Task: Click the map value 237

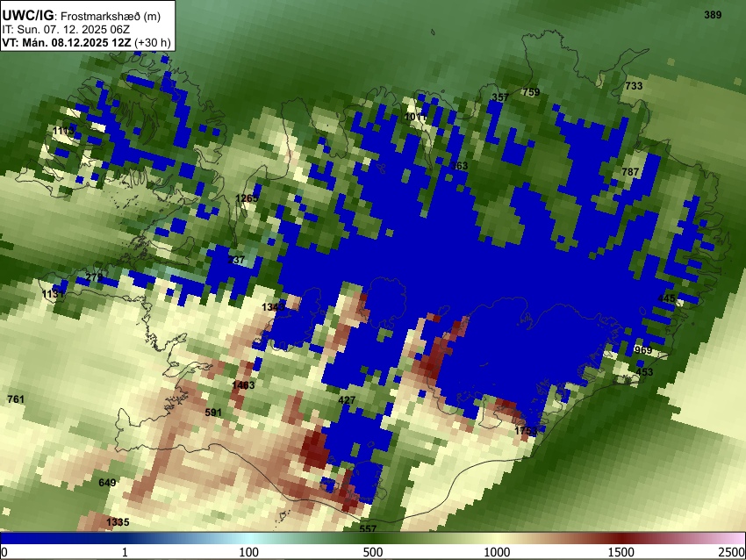Action: click(236, 260)
